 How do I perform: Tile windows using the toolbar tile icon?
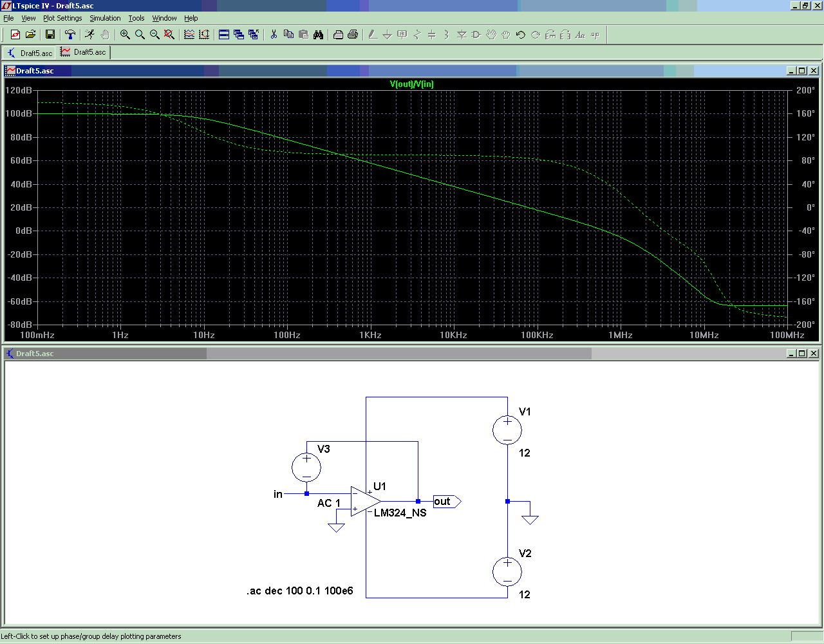[224, 35]
